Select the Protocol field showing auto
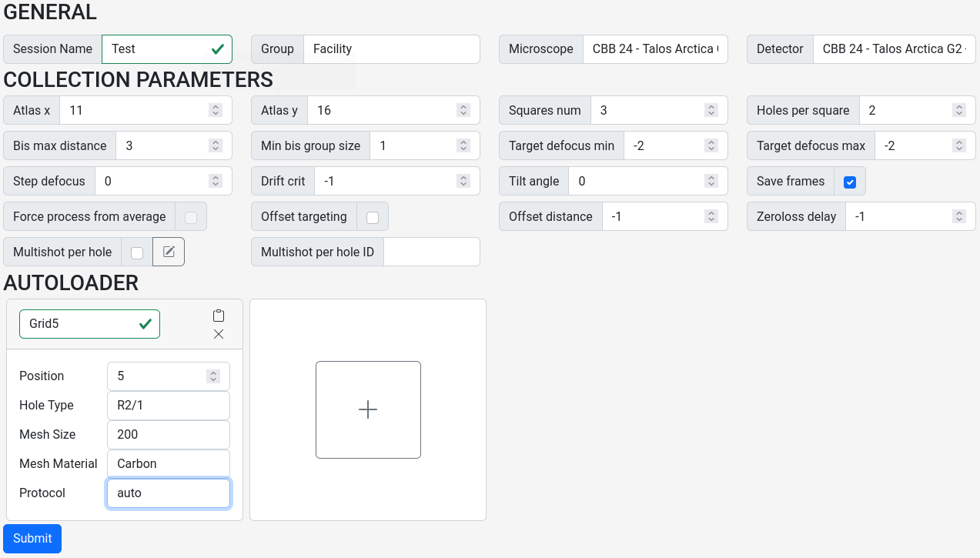The height and width of the screenshot is (558, 980). [168, 493]
